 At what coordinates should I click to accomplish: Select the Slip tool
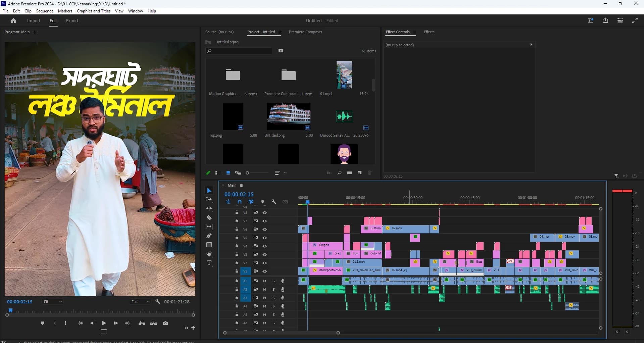click(x=209, y=227)
